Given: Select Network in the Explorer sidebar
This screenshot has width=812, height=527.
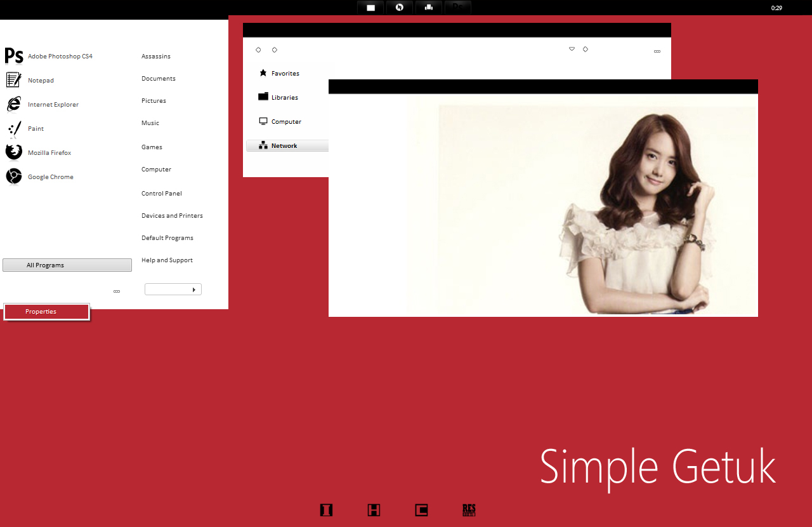Looking at the screenshot, I should 284,145.
